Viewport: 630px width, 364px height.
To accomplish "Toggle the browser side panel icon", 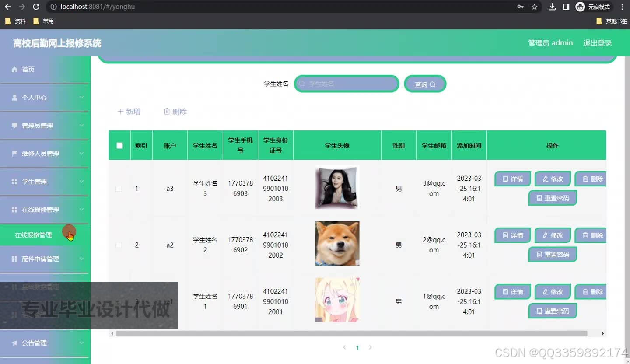I will point(566,7).
